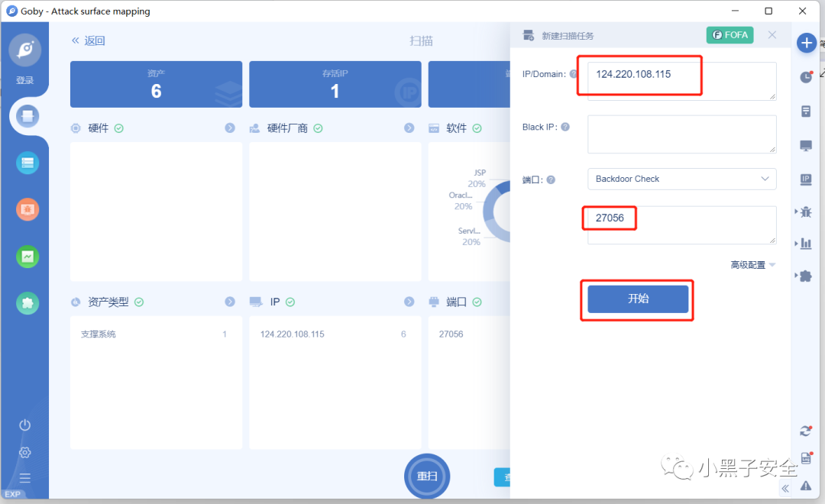Expand the IP section arrow

click(409, 302)
